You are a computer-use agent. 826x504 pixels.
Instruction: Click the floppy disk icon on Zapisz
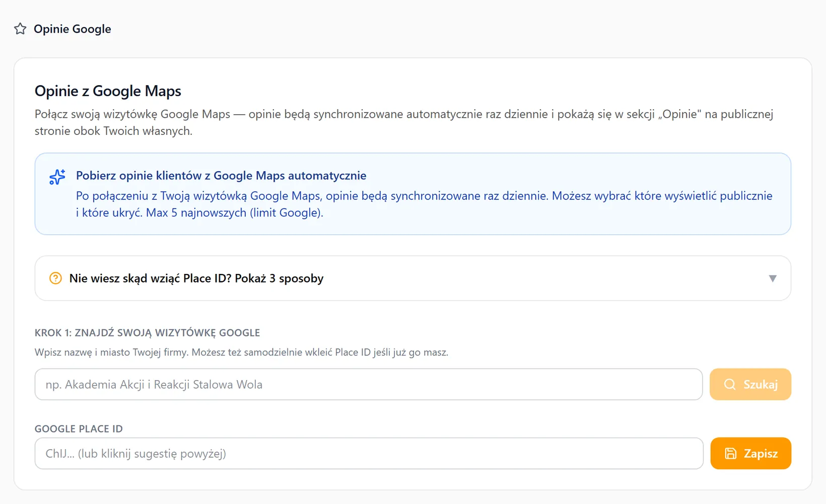pyautogui.click(x=731, y=453)
